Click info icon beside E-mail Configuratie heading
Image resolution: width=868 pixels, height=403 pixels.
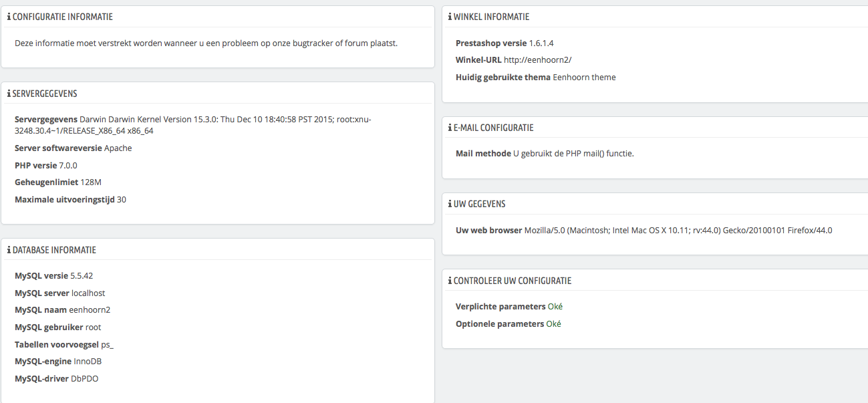point(450,128)
